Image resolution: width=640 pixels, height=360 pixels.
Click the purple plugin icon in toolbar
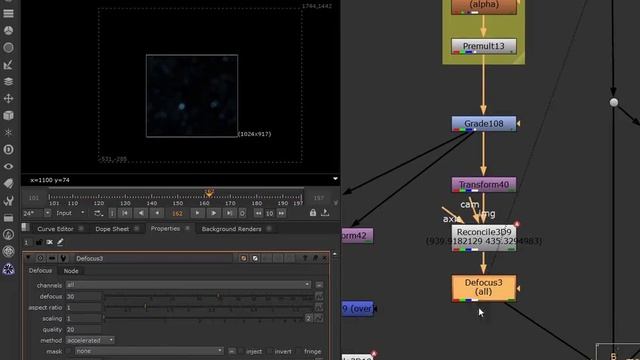coord(8,269)
